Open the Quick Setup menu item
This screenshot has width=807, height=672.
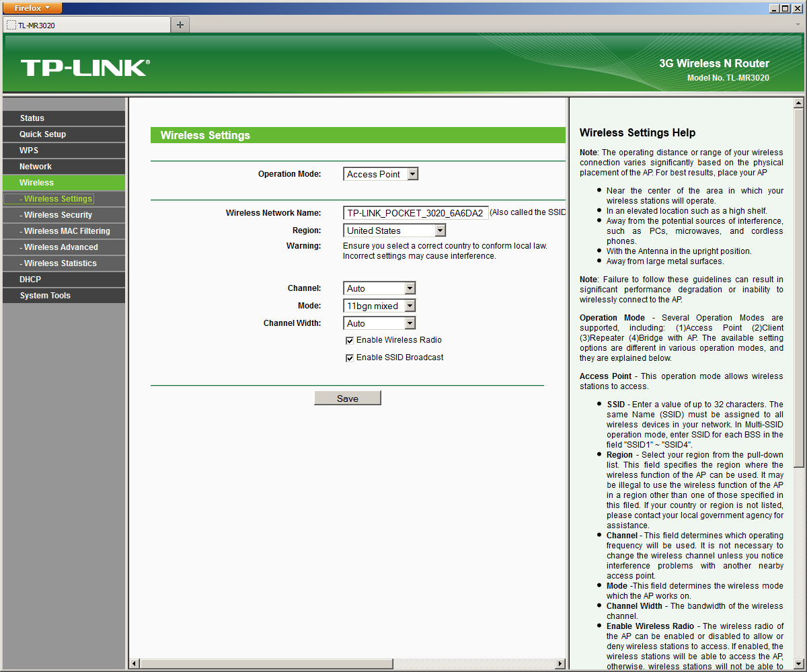[x=63, y=134]
